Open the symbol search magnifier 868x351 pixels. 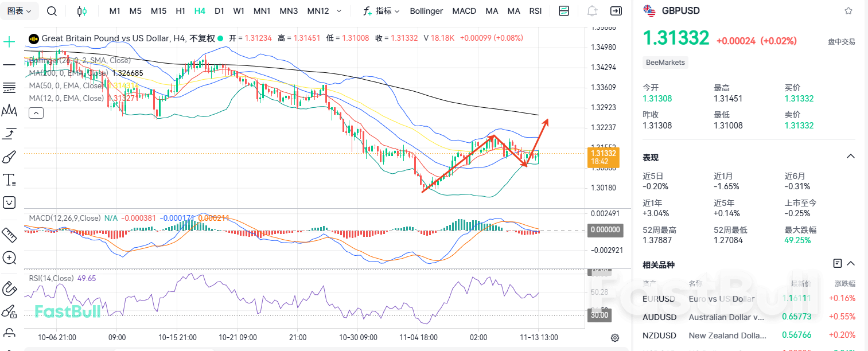pyautogui.click(x=52, y=11)
